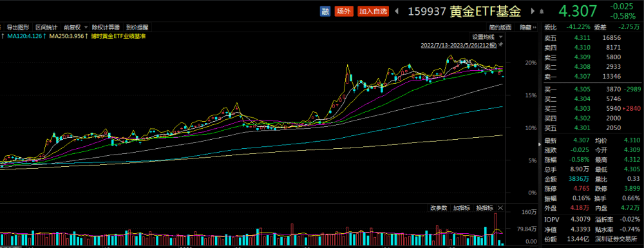Screen dimensions: 644x248
Task: Click the 买一 4.305 order book row
Action: point(592,89)
